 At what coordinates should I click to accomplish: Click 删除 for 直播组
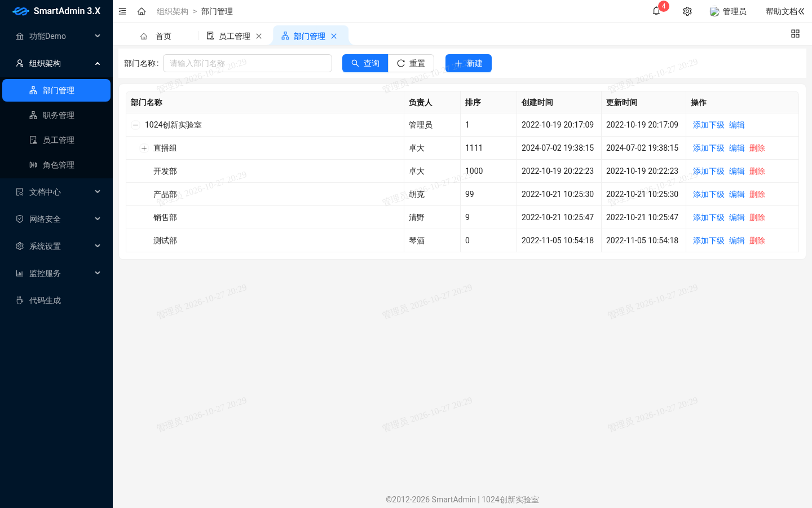pyautogui.click(x=757, y=148)
